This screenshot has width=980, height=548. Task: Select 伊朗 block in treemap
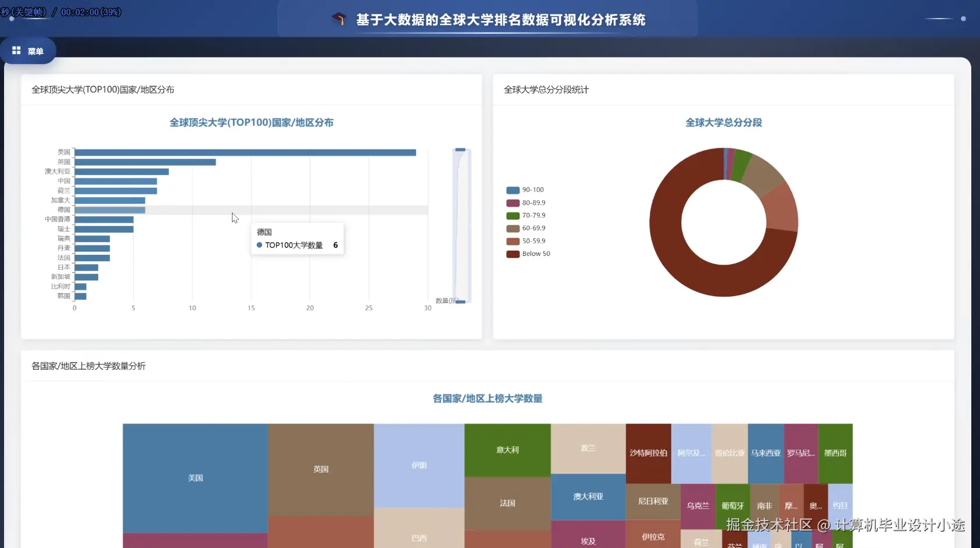click(419, 465)
